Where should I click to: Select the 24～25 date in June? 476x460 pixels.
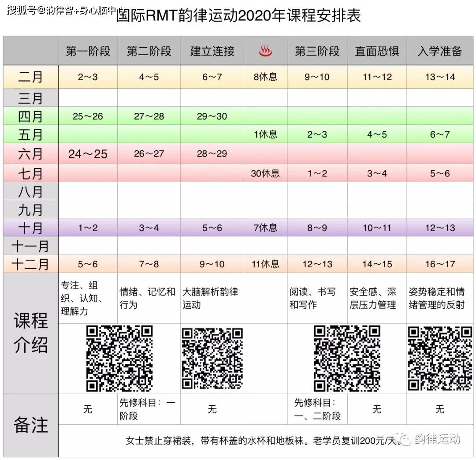pyautogui.click(x=87, y=153)
